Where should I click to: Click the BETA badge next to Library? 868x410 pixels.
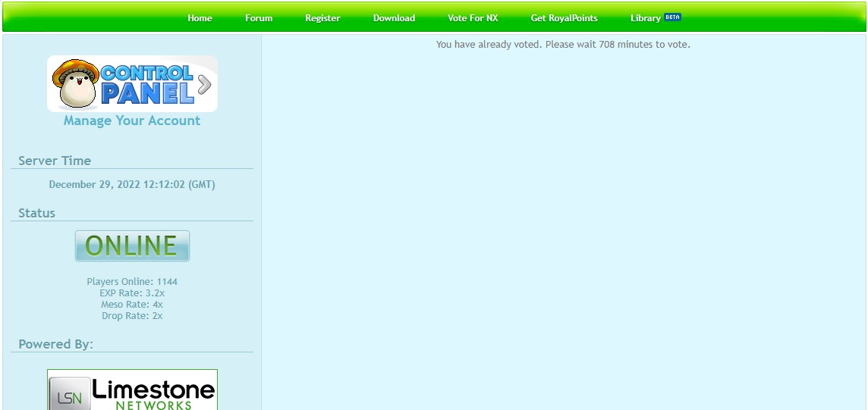pyautogui.click(x=672, y=17)
